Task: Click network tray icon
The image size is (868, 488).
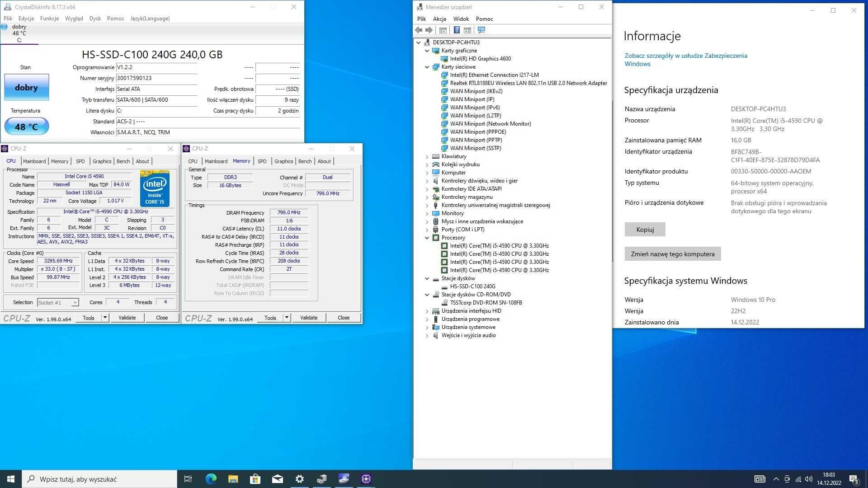Action: [798, 479]
